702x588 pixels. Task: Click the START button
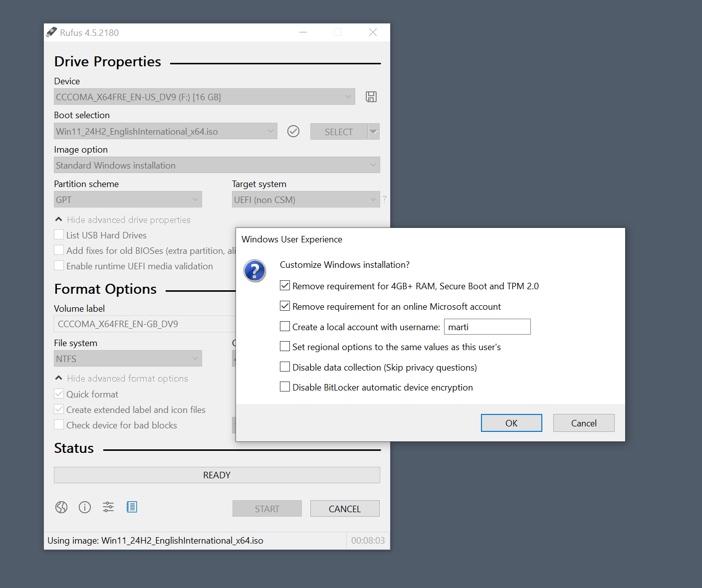coord(267,509)
